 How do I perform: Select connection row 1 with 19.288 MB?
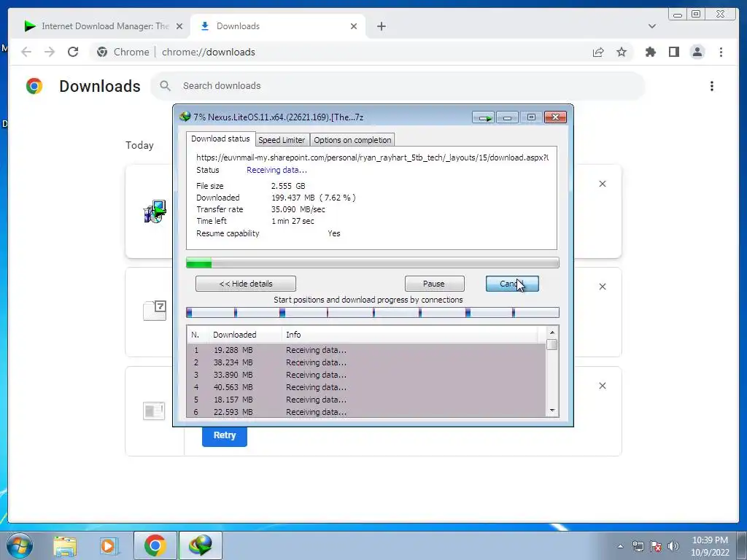click(x=366, y=350)
